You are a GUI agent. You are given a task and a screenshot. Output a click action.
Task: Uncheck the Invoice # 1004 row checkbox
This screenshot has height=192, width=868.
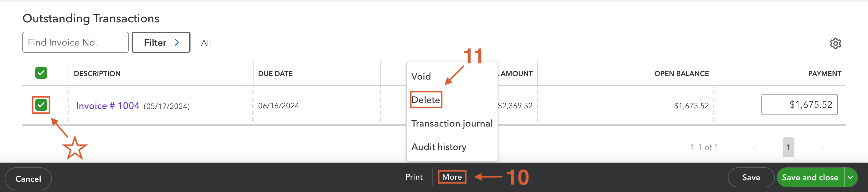42,105
